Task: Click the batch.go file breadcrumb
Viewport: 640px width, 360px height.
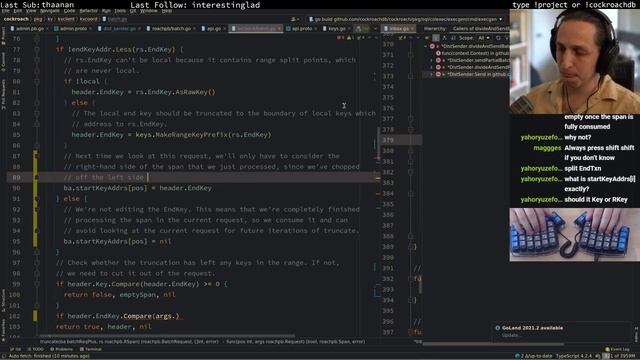Action: tap(115, 19)
